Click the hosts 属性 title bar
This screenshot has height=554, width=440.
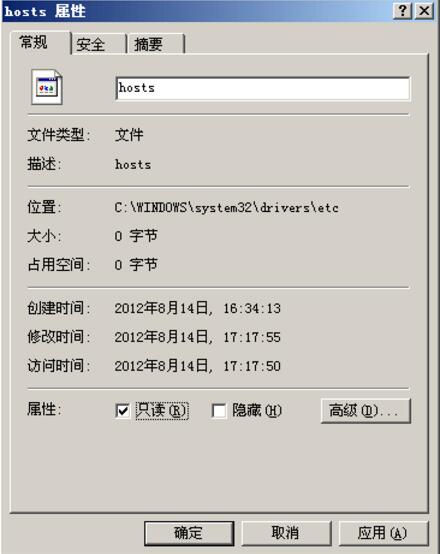tap(198, 11)
